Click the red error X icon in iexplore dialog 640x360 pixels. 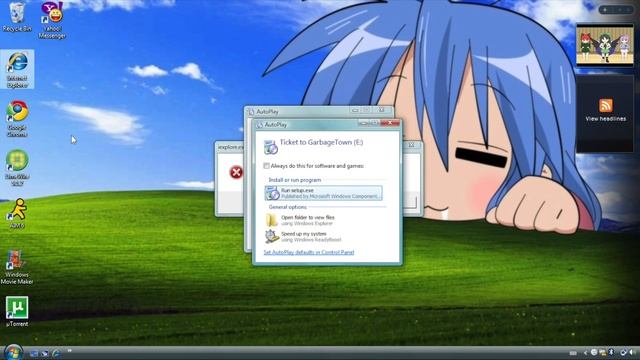click(236, 172)
